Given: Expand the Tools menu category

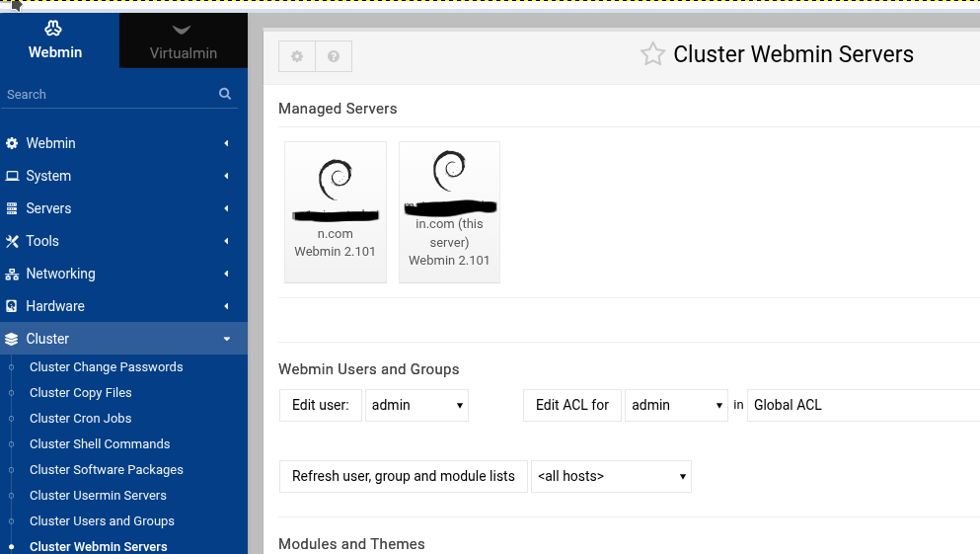Looking at the screenshot, I should click(x=123, y=241).
